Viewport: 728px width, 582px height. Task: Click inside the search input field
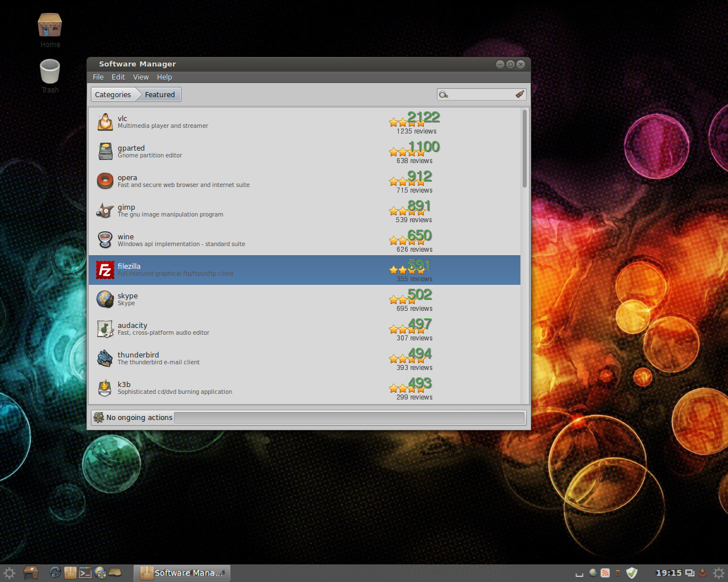pos(481,94)
